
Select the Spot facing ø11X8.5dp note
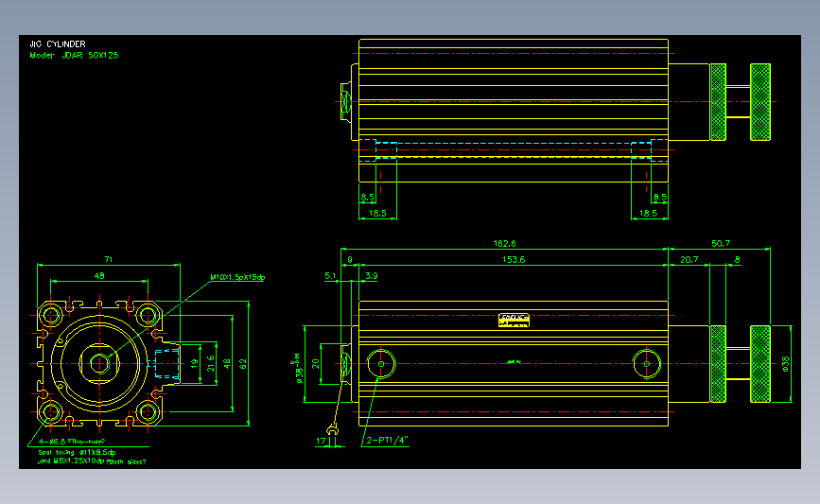(x=77, y=452)
